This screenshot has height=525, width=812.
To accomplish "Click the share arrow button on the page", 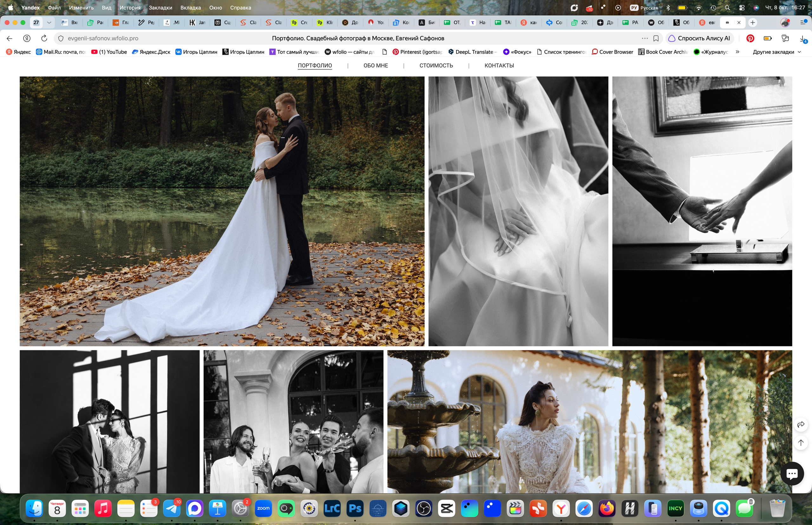I will (801, 424).
